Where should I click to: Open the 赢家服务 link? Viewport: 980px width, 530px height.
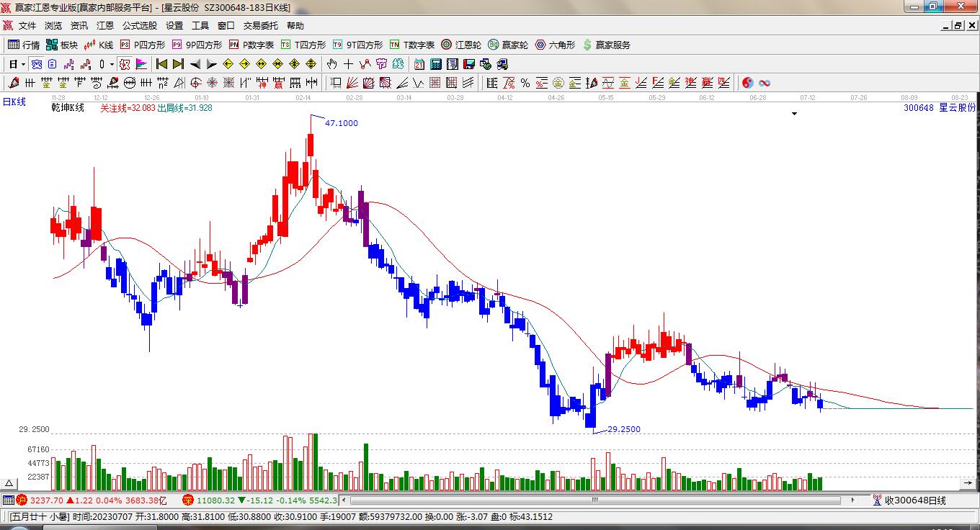coord(606,45)
